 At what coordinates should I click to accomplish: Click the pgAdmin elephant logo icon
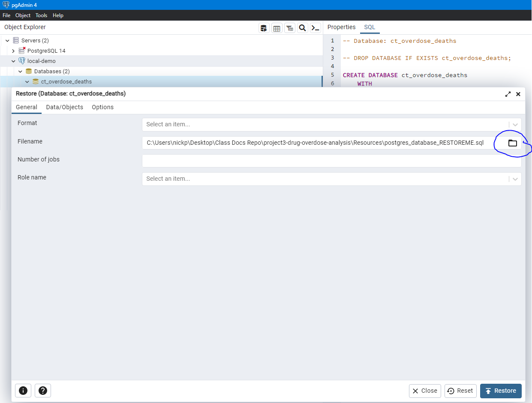click(x=6, y=5)
